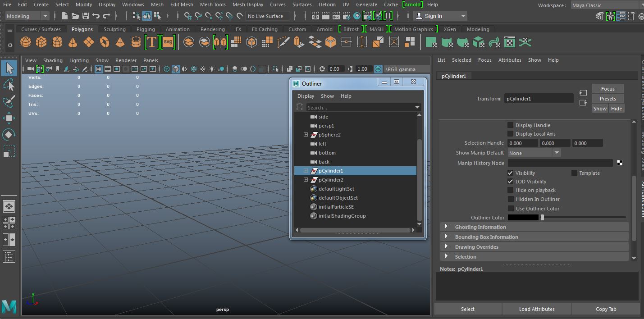
Task: Click the polygon torus shelf icon
Action: point(105,42)
